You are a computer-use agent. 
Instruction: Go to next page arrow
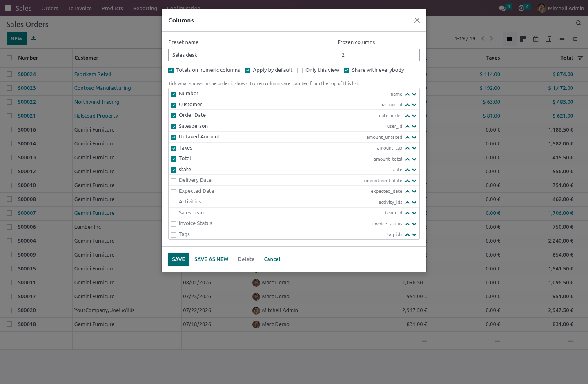coord(492,38)
